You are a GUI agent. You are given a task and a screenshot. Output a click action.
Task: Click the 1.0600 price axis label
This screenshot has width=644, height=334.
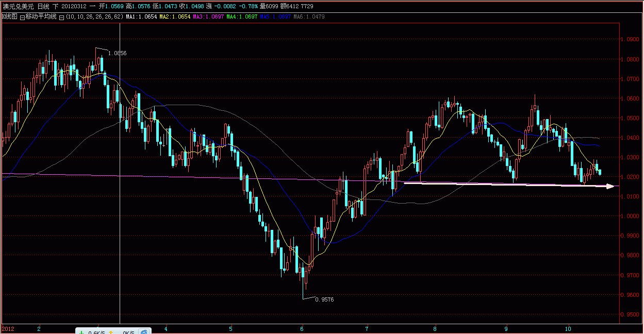point(630,98)
